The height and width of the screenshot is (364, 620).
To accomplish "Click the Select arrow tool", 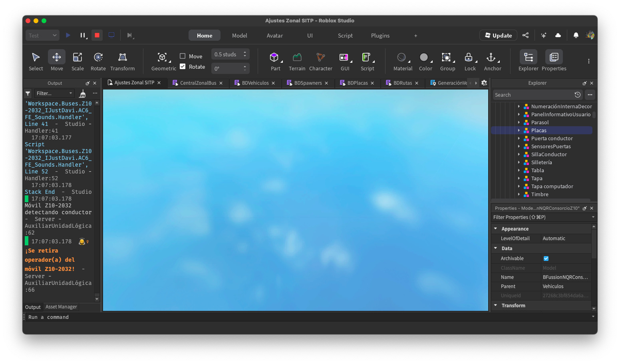I will pyautogui.click(x=36, y=61).
